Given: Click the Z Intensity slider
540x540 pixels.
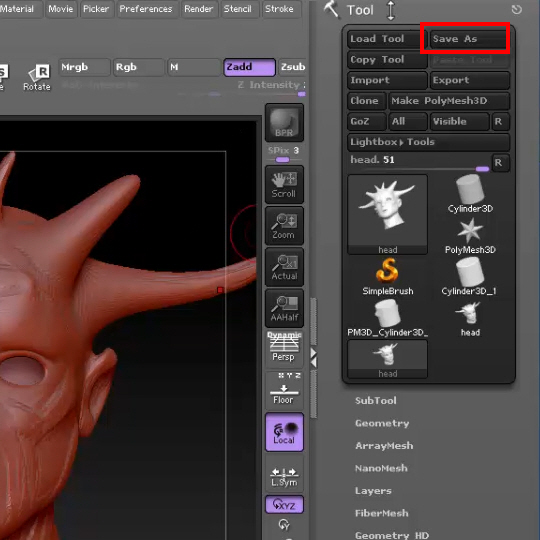Looking at the screenshot, I should [271, 88].
